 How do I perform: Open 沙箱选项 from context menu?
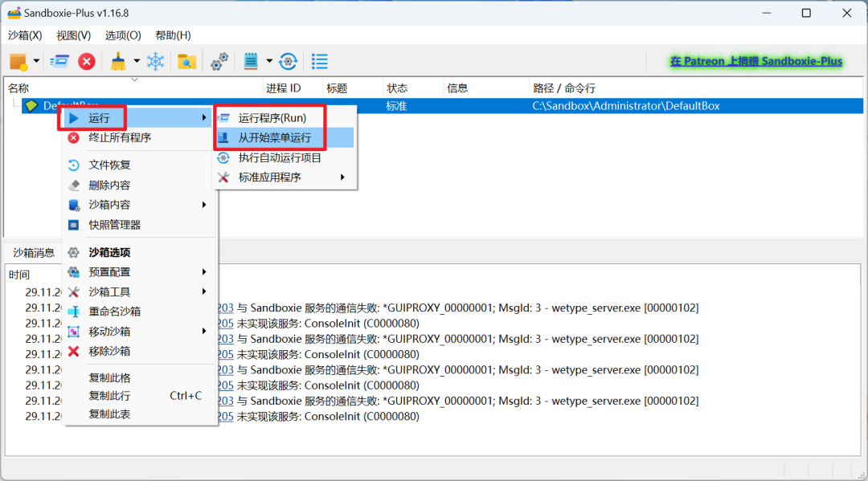pos(138,253)
